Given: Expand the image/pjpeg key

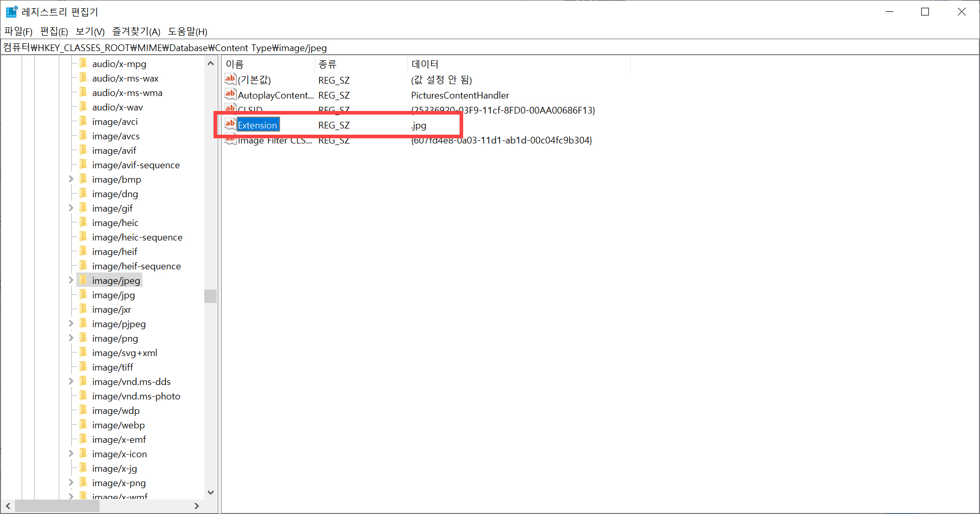Looking at the screenshot, I should tap(71, 324).
